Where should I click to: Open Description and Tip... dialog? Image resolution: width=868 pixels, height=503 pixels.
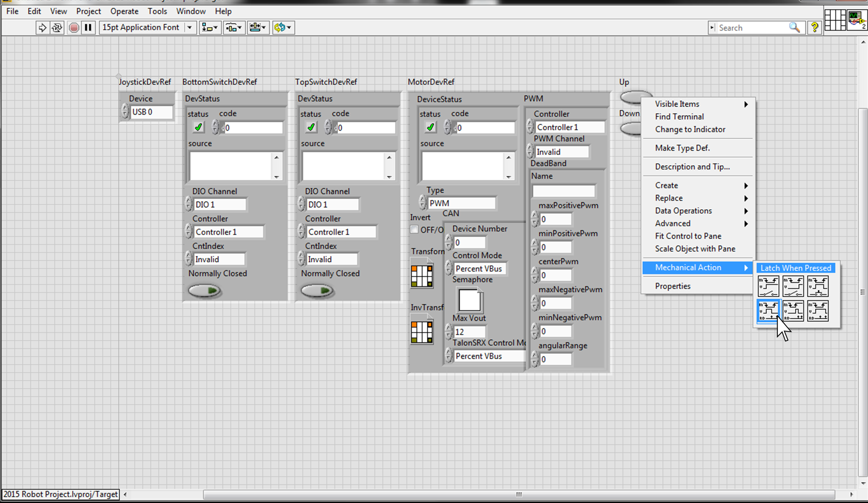(698, 167)
